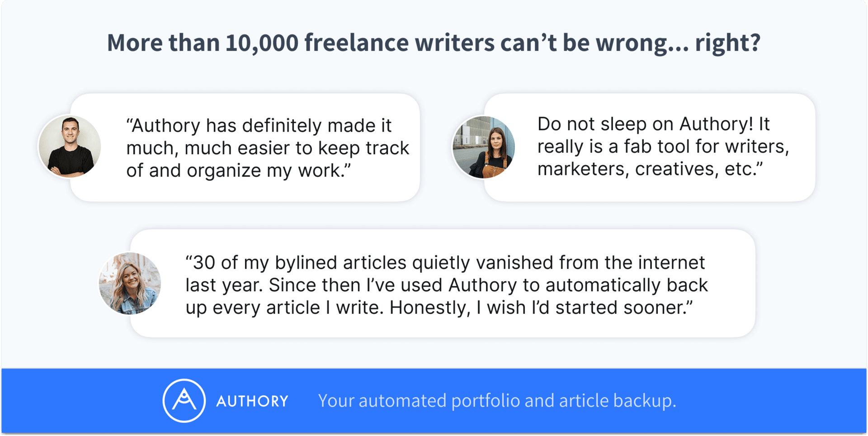
Task: Click the 'Authory has definitely made it' line
Action: 259,126
